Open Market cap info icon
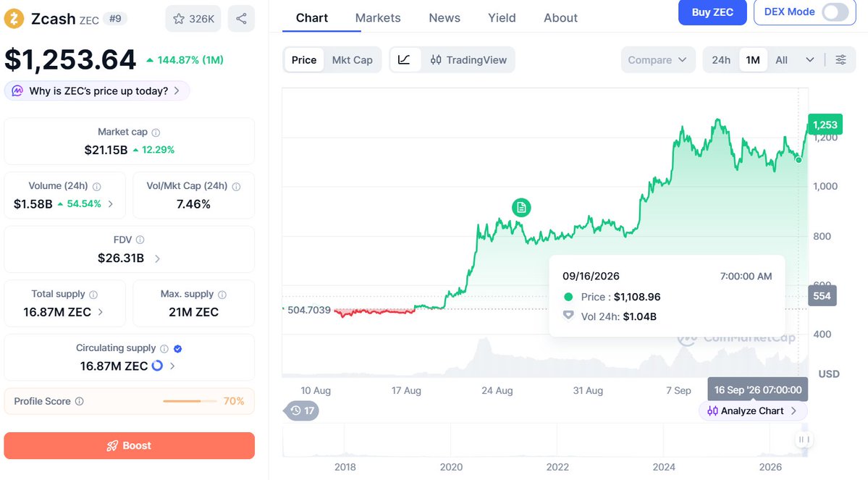The image size is (868, 480). [156, 132]
